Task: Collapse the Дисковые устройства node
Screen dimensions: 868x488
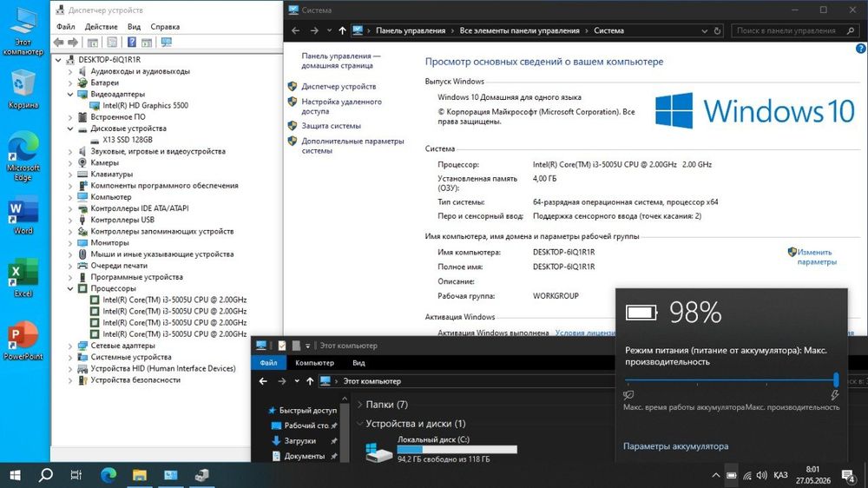Action: 70,129
